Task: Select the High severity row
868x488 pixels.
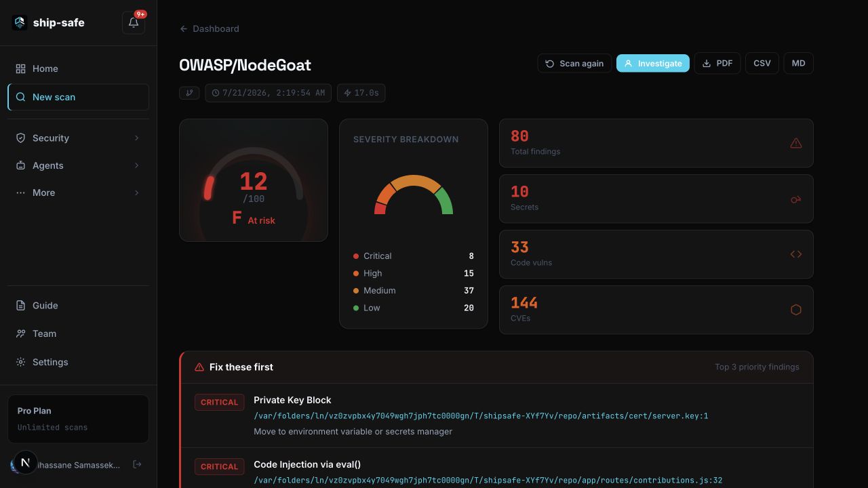Action: pyautogui.click(x=414, y=273)
